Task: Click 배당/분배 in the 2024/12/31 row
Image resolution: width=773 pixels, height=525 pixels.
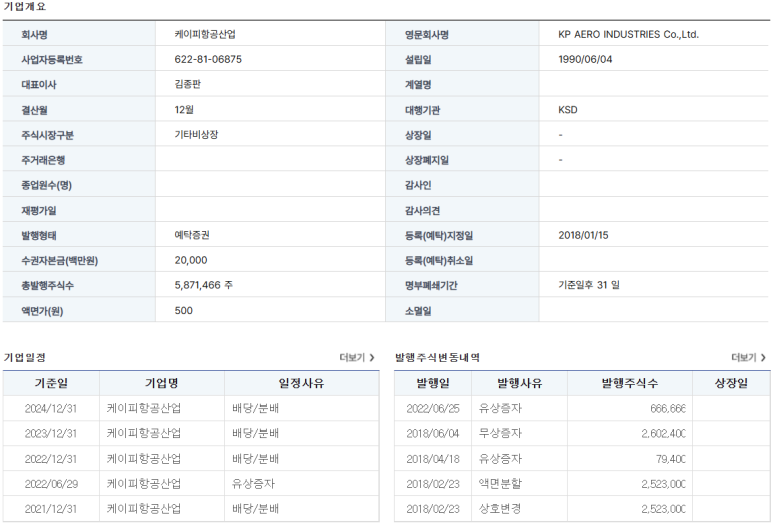Action: tap(255, 408)
